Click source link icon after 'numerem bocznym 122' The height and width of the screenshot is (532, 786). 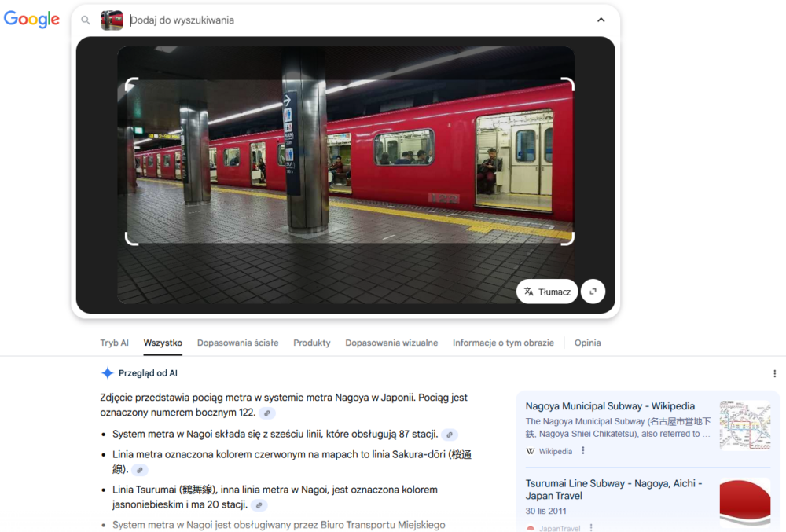[x=267, y=413]
